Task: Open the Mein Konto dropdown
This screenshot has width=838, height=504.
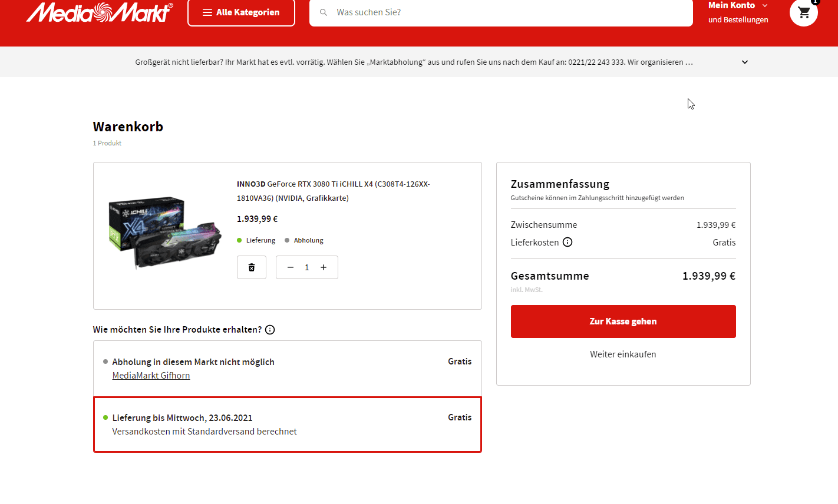Action: (738, 5)
